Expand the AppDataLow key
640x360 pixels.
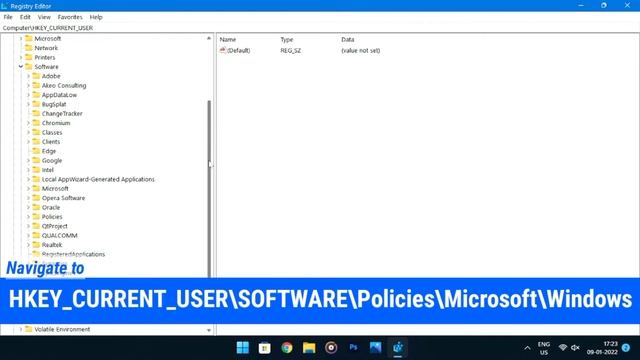(28, 95)
